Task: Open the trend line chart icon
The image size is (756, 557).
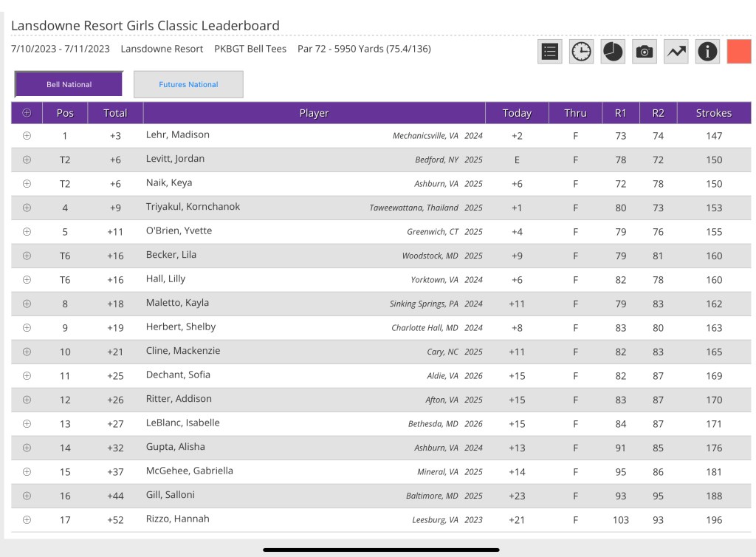Action: (676, 52)
